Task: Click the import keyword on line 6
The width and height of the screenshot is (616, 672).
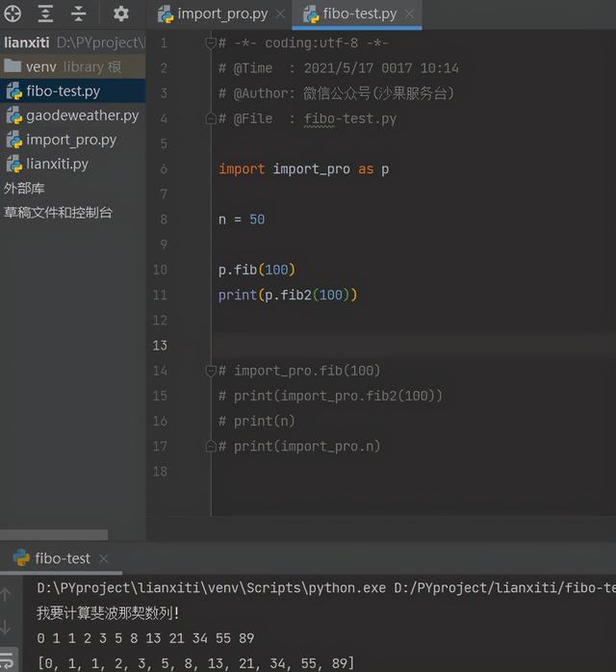Action: coord(242,169)
